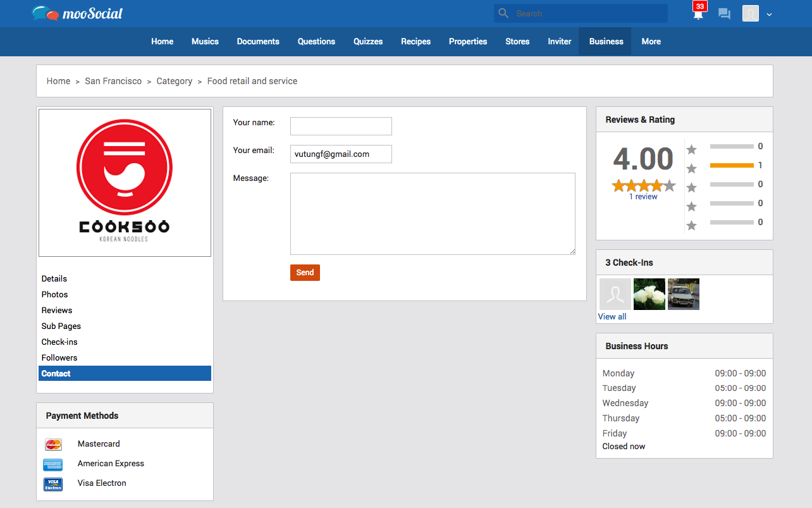Click the 4-star row star icon
This screenshot has height=508, width=812.
[692, 168]
